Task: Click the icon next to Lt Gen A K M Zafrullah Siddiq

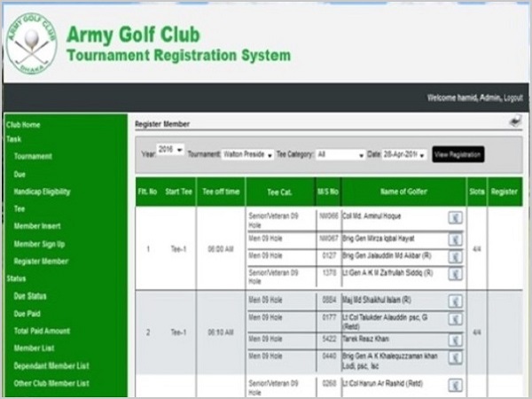Action: 456,274
